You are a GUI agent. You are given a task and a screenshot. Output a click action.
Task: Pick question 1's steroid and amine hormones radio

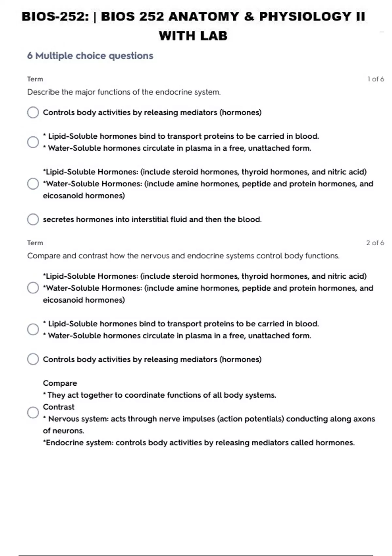(33, 184)
